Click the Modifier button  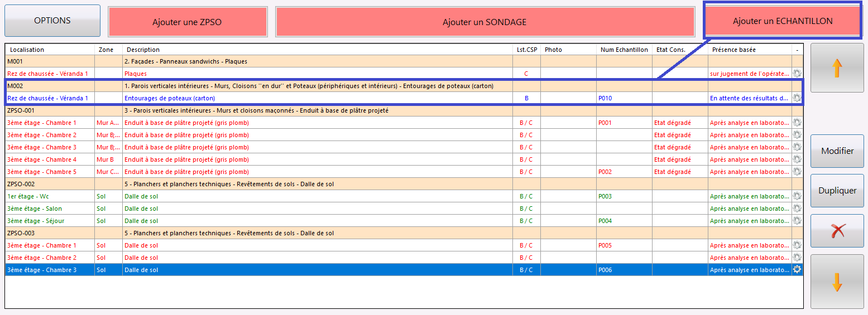point(837,151)
